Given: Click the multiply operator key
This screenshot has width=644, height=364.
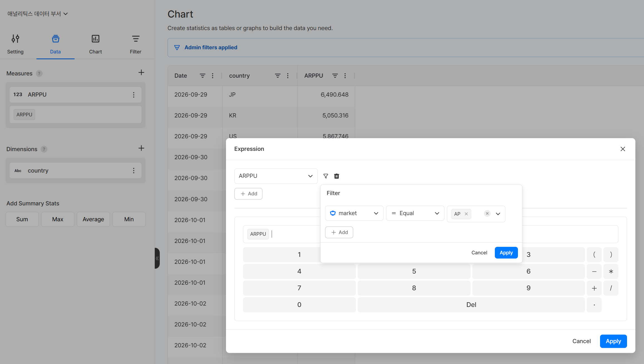Looking at the screenshot, I should [x=611, y=271].
